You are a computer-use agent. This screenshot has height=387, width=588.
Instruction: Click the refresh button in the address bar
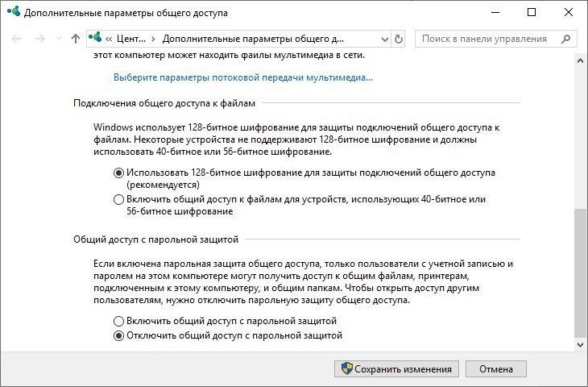(x=399, y=39)
